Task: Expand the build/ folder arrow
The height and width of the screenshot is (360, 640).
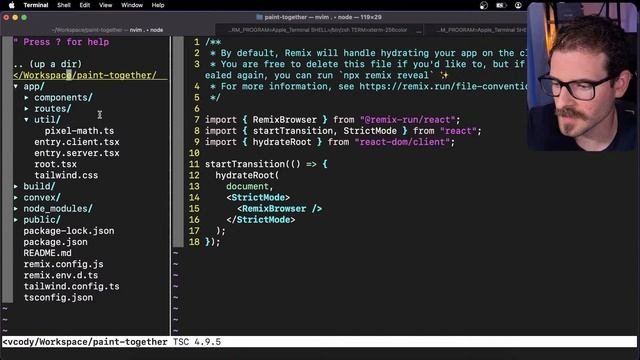Action: [x=16, y=186]
